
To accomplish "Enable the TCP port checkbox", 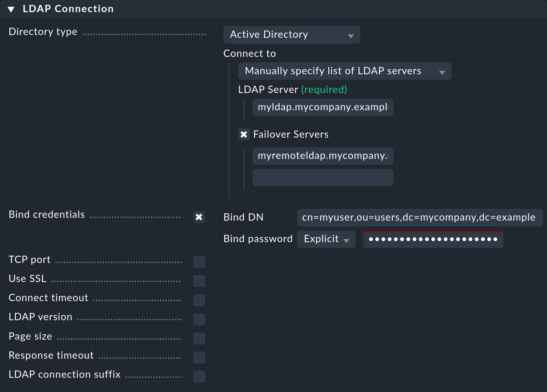I will tap(199, 262).
